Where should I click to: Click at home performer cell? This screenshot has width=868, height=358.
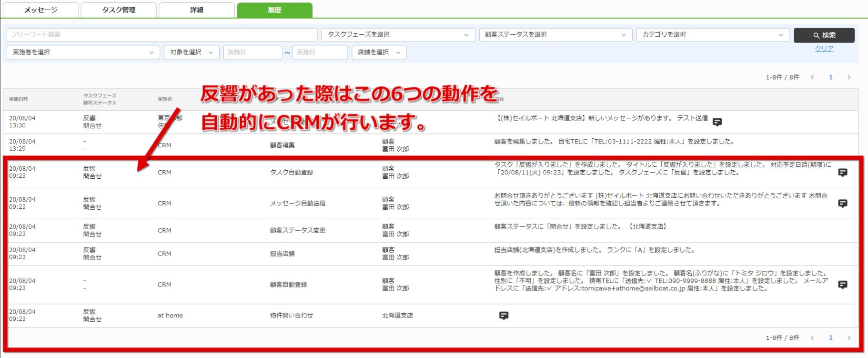point(170,316)
